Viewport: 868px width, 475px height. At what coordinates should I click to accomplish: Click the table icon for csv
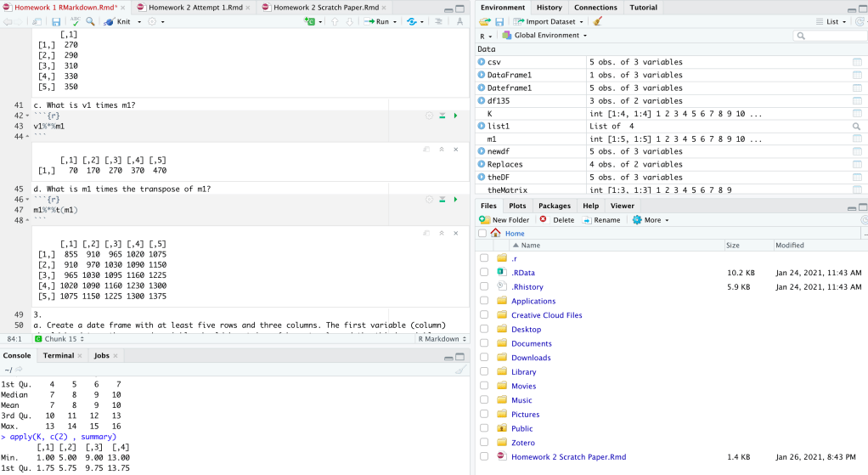point(857,62)
